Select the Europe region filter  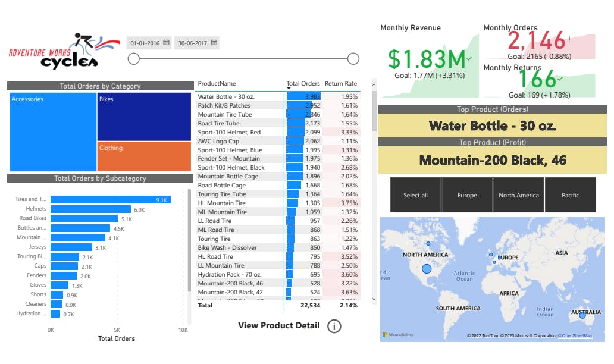[467, 195]
